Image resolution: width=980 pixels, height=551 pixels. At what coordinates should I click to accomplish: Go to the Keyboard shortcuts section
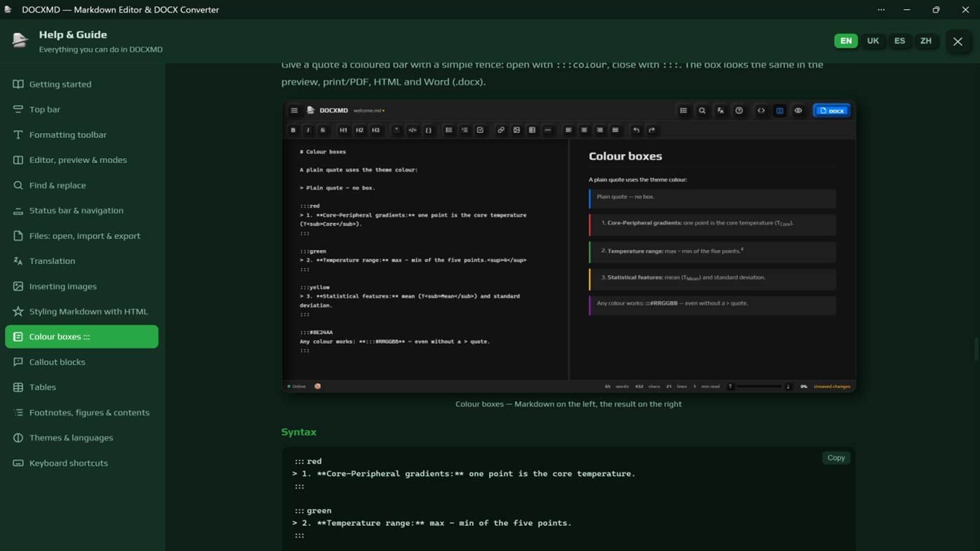81,463
